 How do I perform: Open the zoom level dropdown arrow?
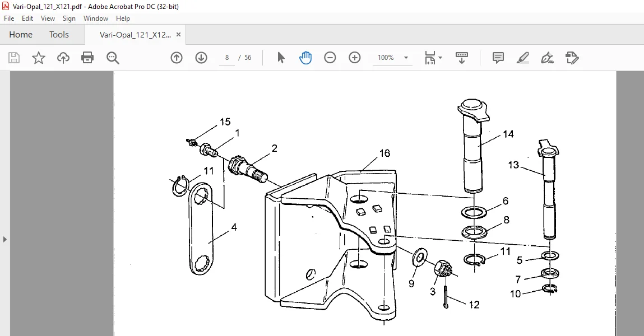point(406,58)
